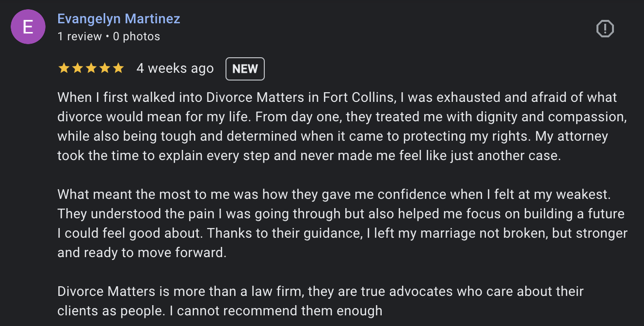
Task: Click the fourth star in the rating
Action: point(104,68)
